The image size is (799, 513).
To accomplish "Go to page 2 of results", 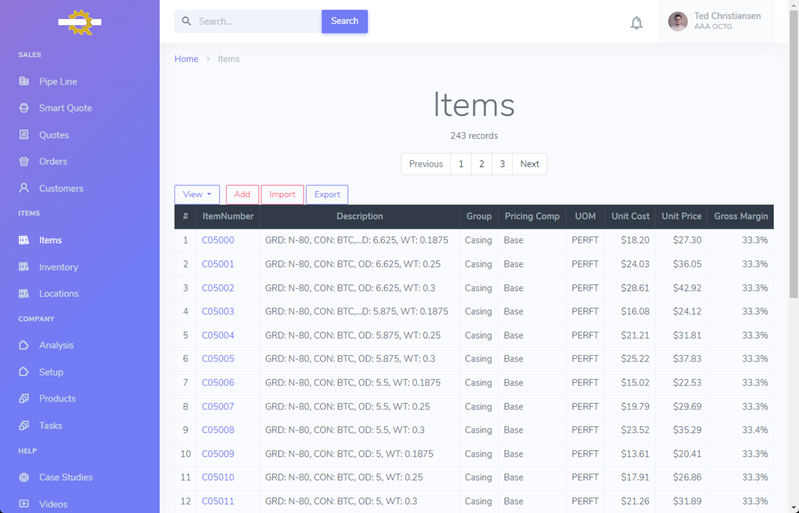I will point(481,164).
